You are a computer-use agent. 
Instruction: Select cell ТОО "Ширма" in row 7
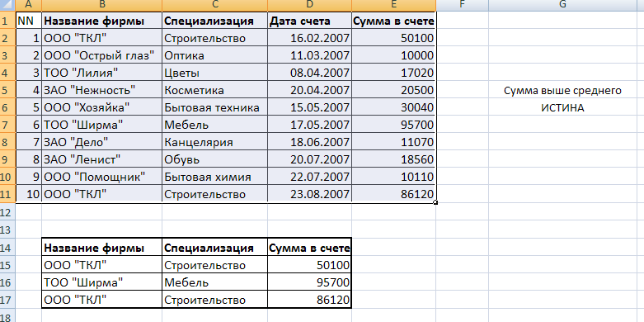[102, 124]
